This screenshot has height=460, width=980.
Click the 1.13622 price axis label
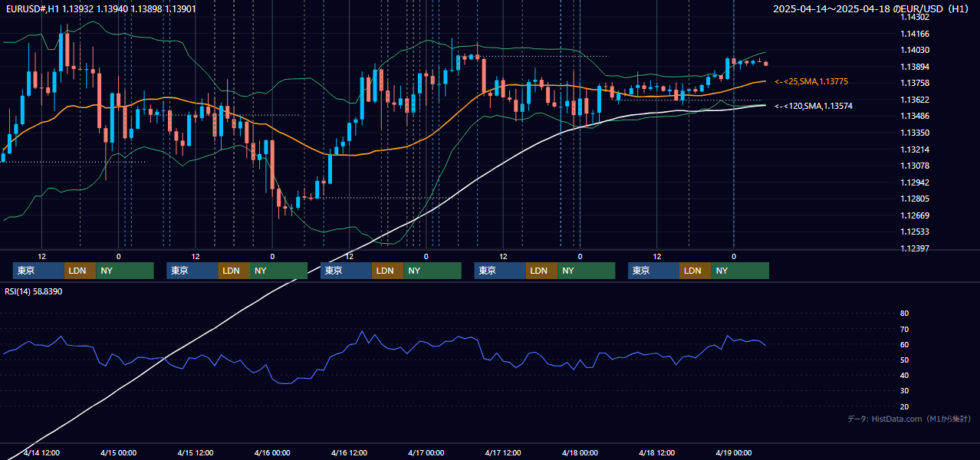[914, 100]
